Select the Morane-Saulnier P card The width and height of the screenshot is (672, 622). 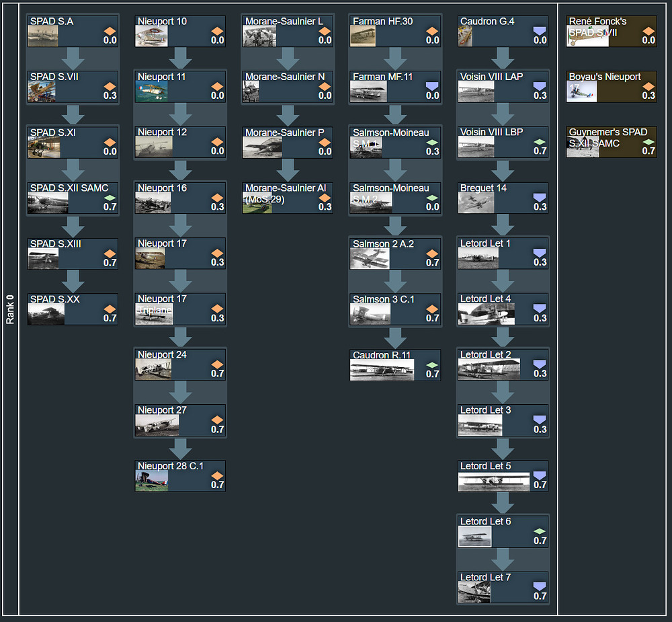(x=288, y=143)
